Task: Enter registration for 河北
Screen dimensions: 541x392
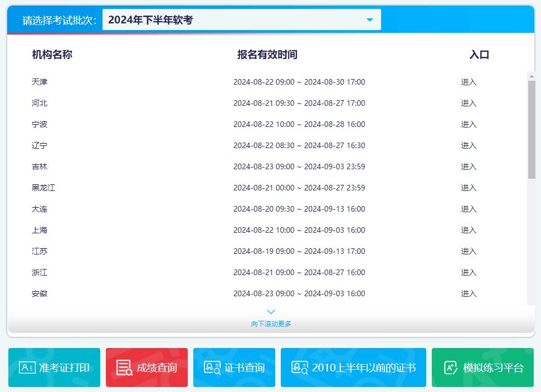Action: pyautogui.click(x=469, y=103)
